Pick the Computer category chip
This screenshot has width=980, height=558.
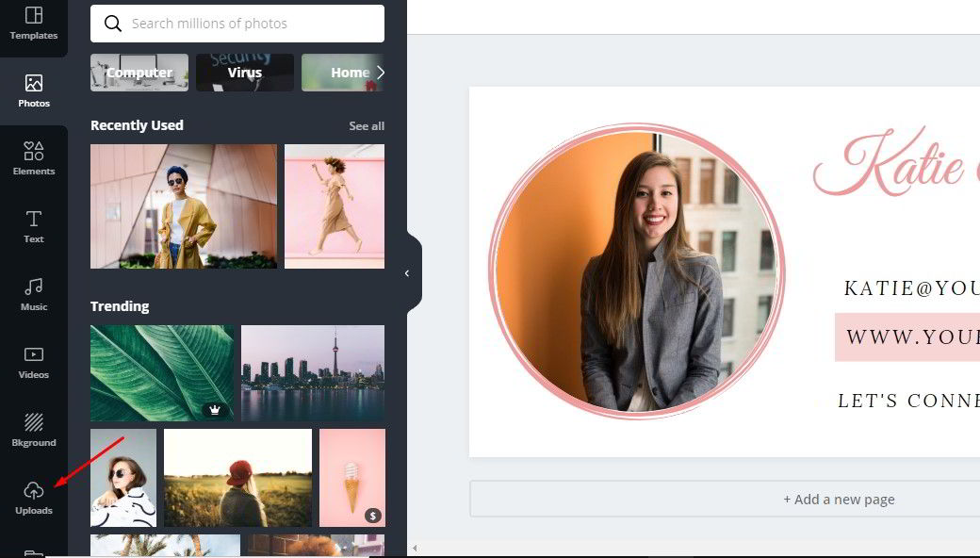coord(139,73)
